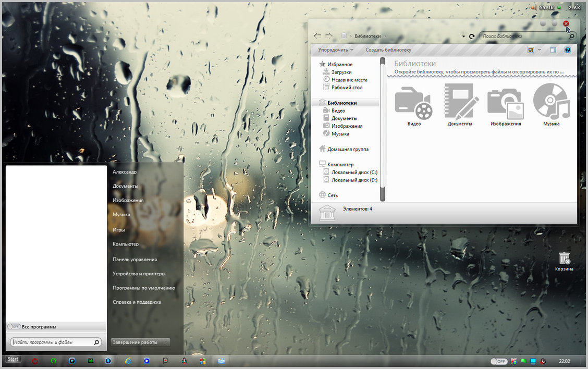
Task: Click the blue help question mark icon
Action: 568,50
